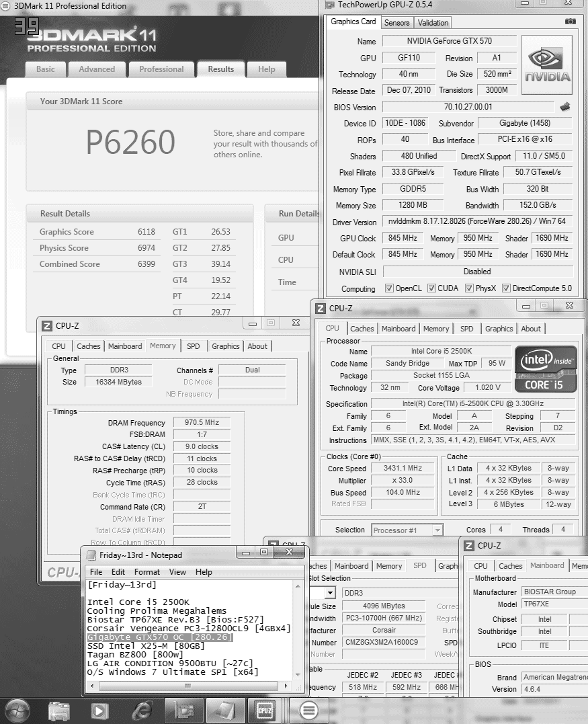The image size is (588, 724).
Task: Open About tab in the CPU-Z processor window
Action: 531,329
